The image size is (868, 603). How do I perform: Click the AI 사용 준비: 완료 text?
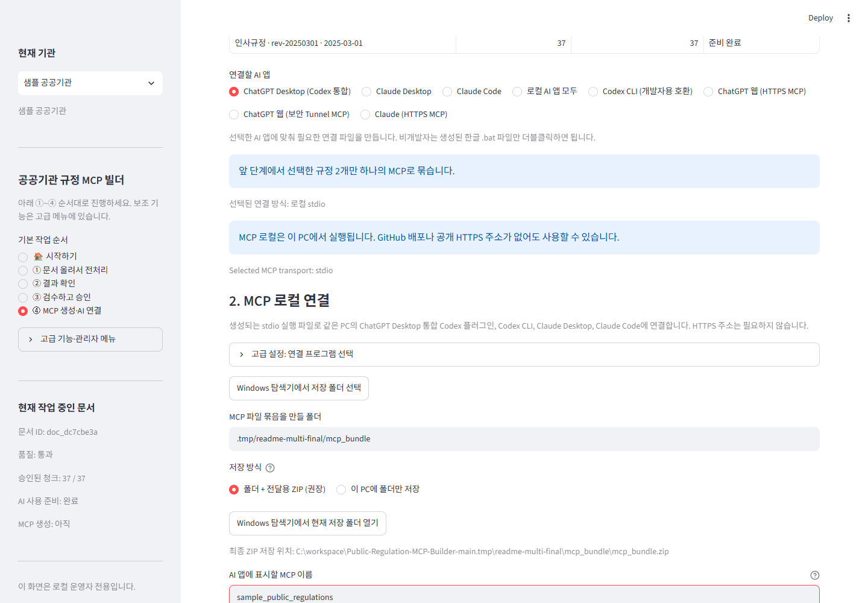(48, 502)
